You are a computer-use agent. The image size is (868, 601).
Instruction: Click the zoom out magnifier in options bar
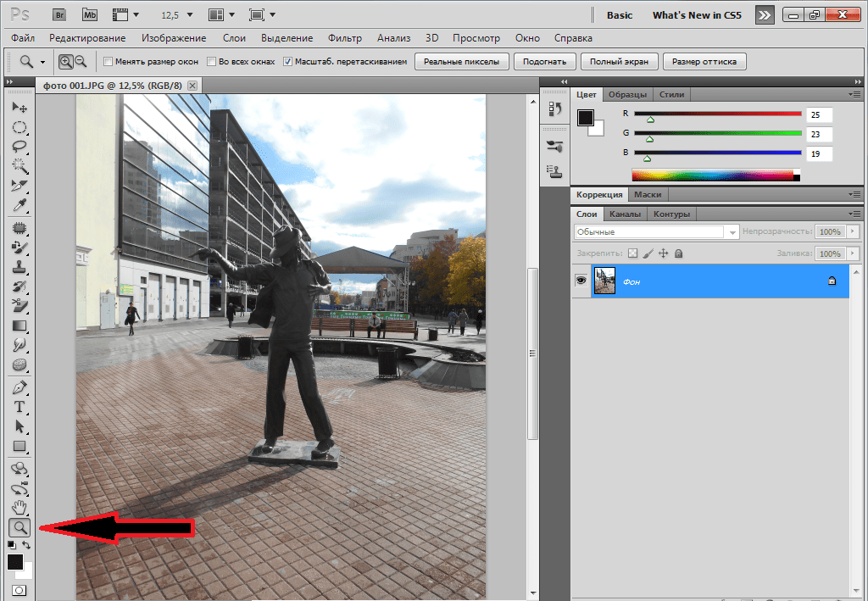81,61
